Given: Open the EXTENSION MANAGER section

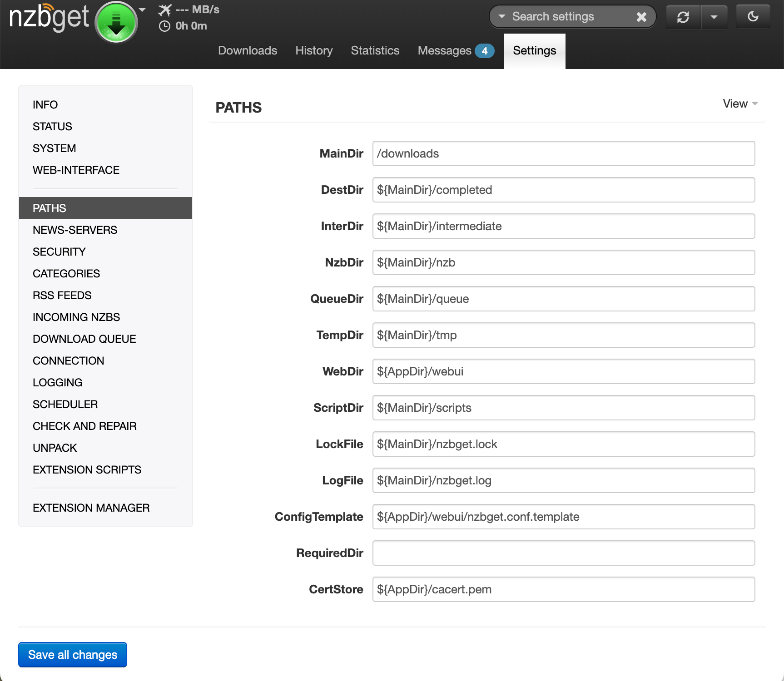Looking at the screenshot, I should (x=105, y=508).
